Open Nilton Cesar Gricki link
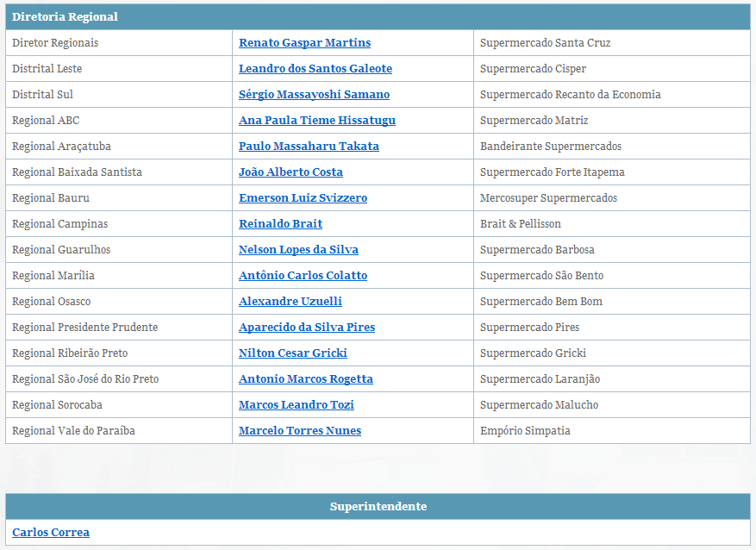This screenshot has height=550, width=756. tap(293, 353)
